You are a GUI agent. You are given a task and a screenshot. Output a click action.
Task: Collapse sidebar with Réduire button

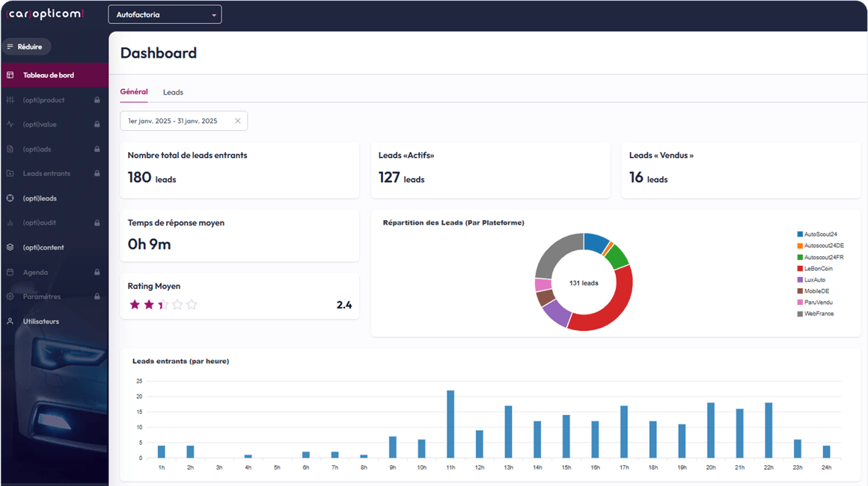26,46
